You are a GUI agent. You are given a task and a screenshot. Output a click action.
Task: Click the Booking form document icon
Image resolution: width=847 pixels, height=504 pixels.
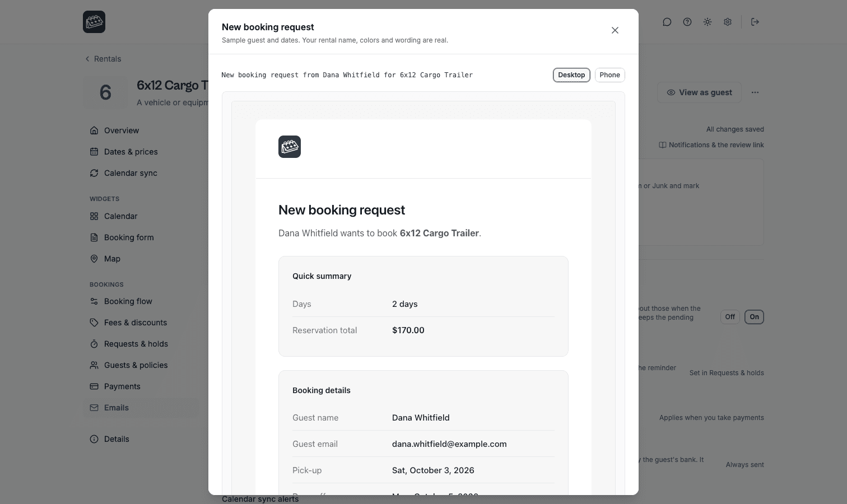(x=94, y=237)
